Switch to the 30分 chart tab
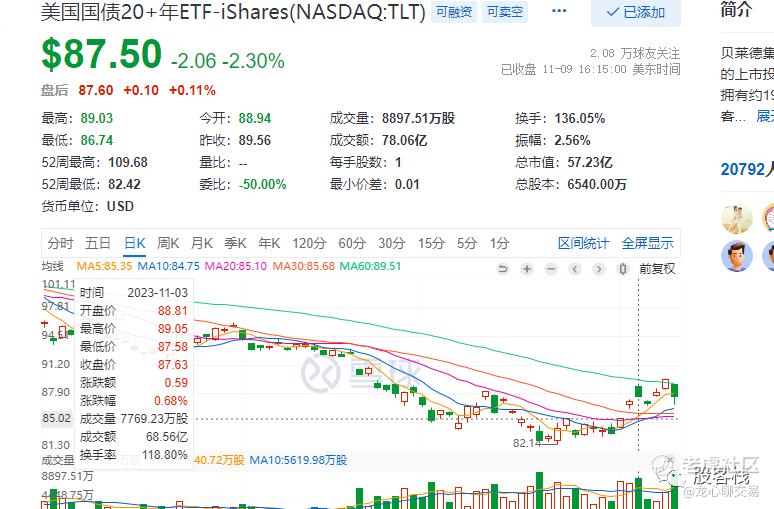This screenshot has width=774, height=509. pos(392,243)
